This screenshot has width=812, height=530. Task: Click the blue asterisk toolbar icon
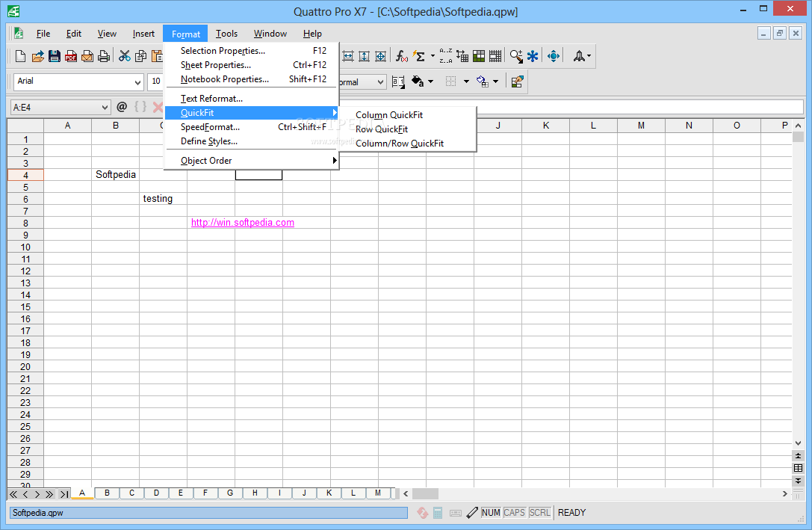coord(533,56)
